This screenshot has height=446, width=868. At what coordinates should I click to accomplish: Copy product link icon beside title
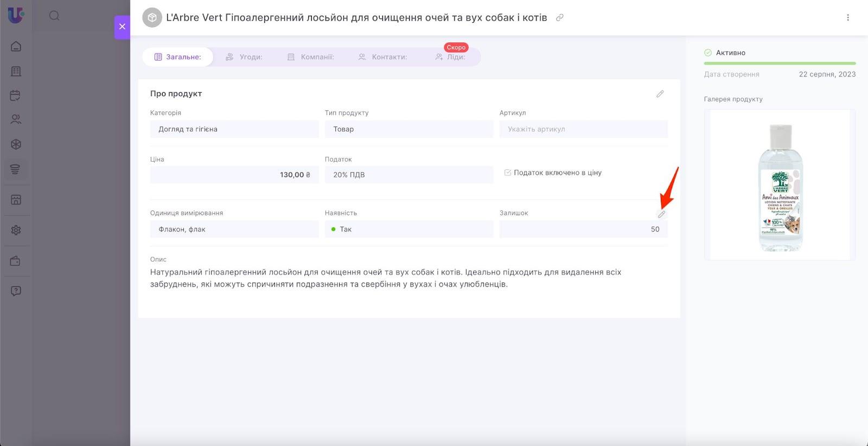click(560, 17)
